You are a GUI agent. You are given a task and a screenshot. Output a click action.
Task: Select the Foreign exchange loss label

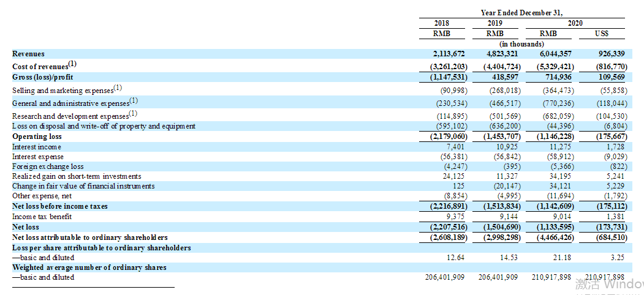[48, 166]
